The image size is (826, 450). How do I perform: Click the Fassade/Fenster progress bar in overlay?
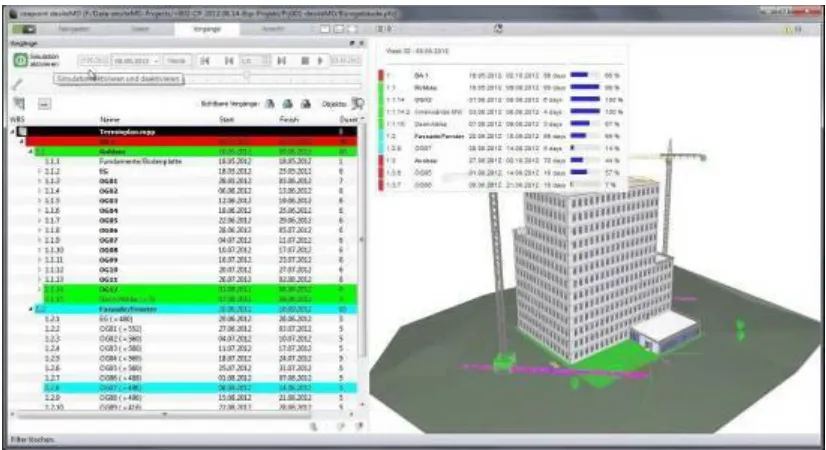tap(585, 136)
